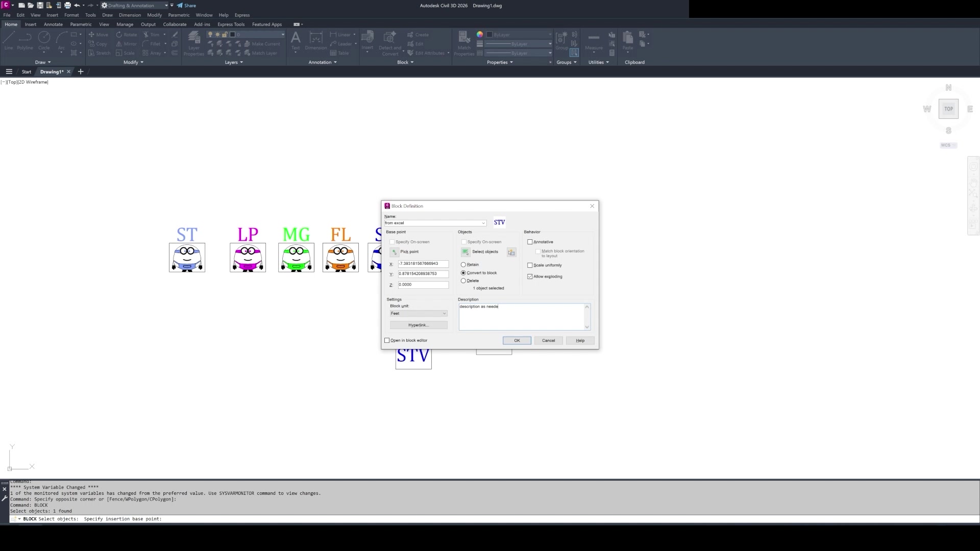Open Quick Select icon in Block Definition
Screen dimensions: 980x551
511,253
